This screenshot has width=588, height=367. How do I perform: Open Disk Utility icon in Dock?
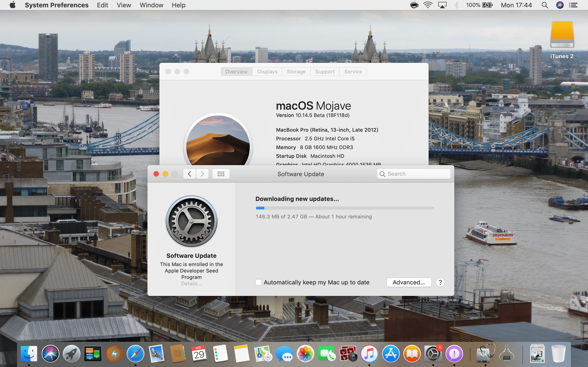point(485,354)
